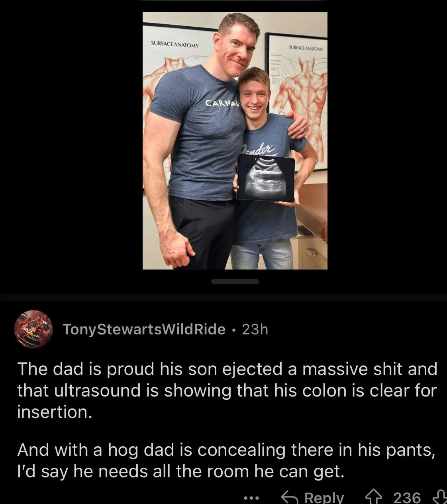
Task: Tap the first paragraph of the comment
Action: pyautogui.click(x=227, y=390)
